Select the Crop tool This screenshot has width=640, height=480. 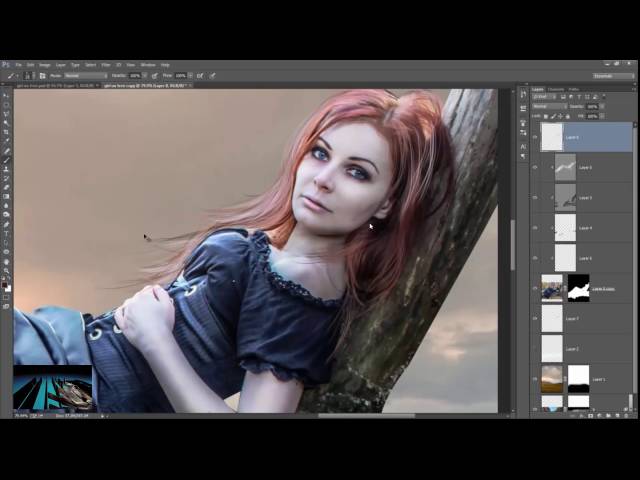[x=6, y=132]
